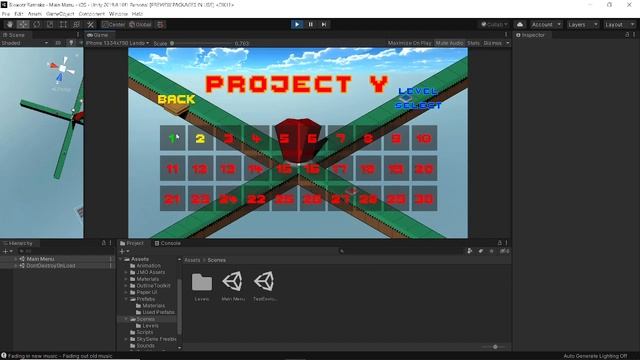The image size is (640, 360).
Task: Open the Inspector panel options menu
Action: [634, 35]
